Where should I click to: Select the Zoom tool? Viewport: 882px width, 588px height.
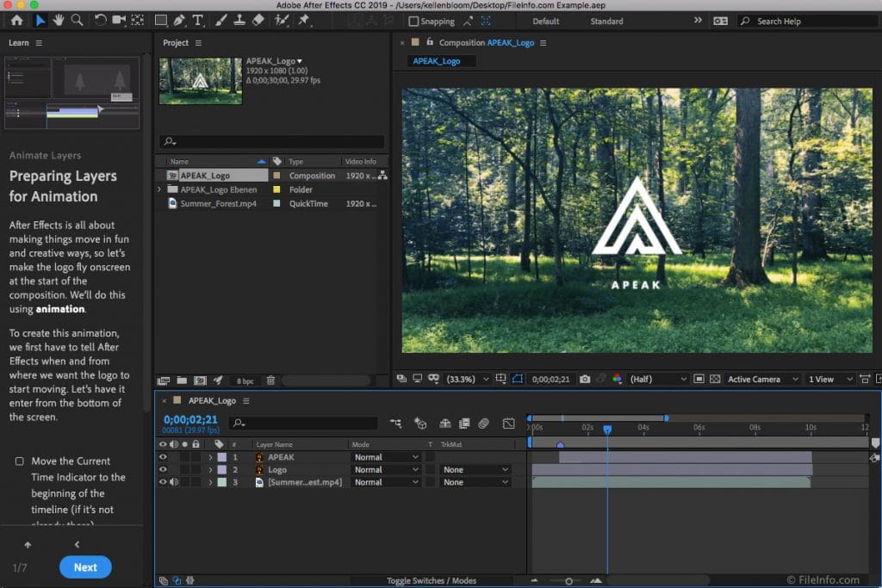[x=78, y=21]
